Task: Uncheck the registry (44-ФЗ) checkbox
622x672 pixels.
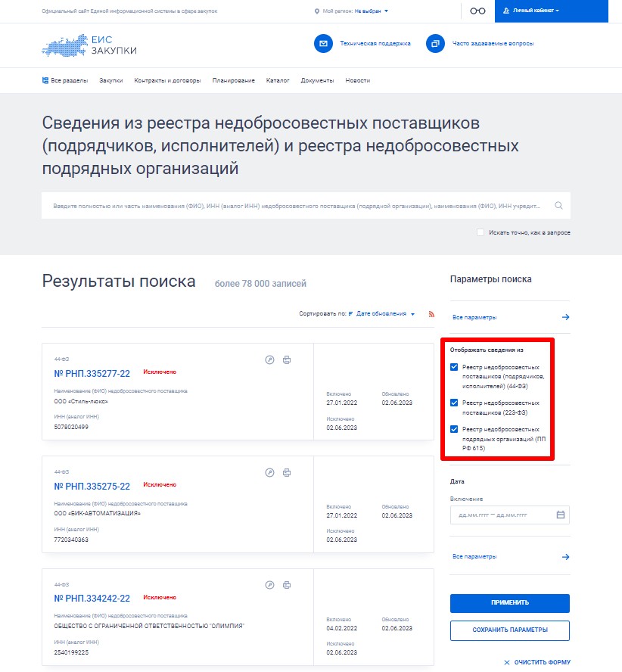Action: pos(454,367)
